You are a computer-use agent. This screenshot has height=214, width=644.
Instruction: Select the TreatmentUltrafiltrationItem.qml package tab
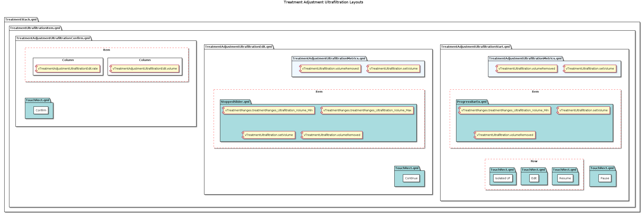pos(35,28)
